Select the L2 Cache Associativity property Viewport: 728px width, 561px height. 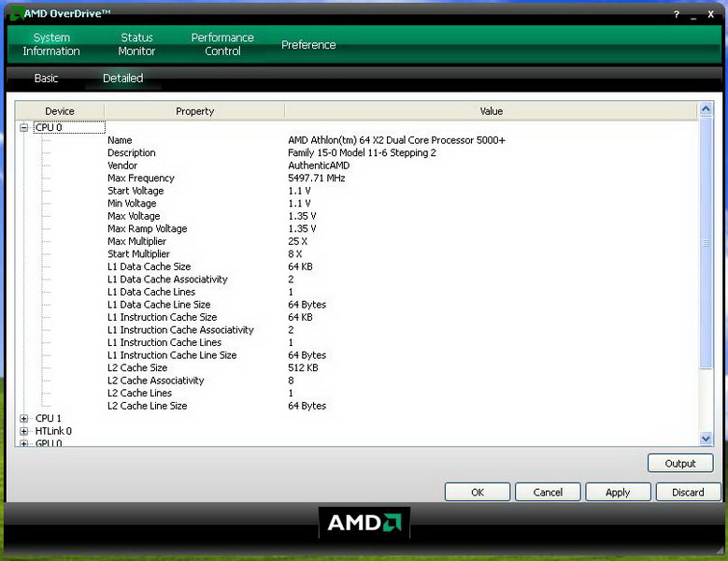pyautogui.click(x=155, y=381)
